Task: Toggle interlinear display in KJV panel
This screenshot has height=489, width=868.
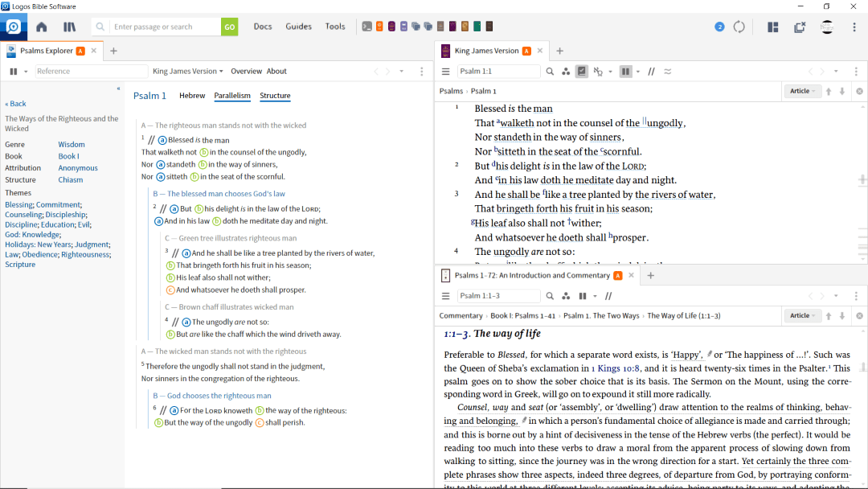Action: pos(598,72)
